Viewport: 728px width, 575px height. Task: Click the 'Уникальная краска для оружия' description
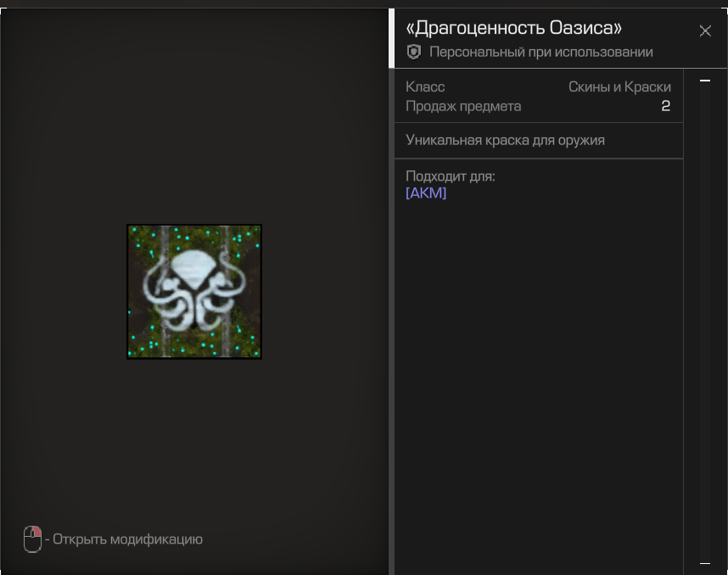pyautogui.click(x=505, y=140)
